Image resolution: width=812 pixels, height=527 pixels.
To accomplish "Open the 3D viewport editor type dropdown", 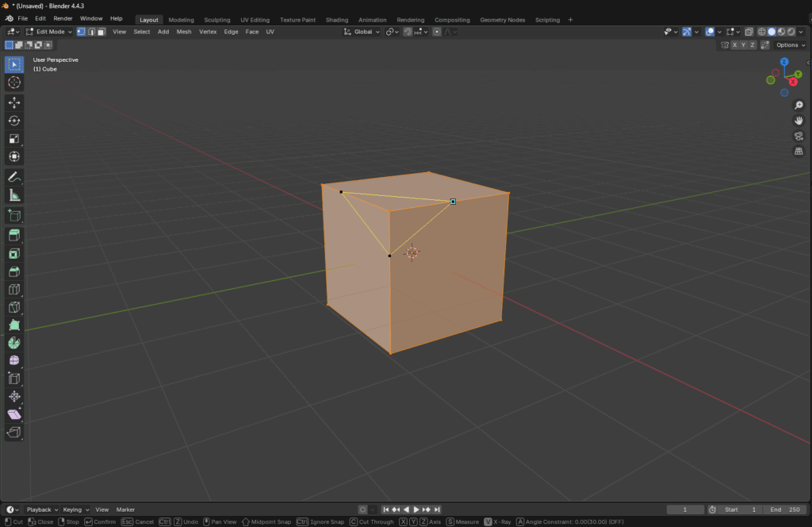I will 13,32.
